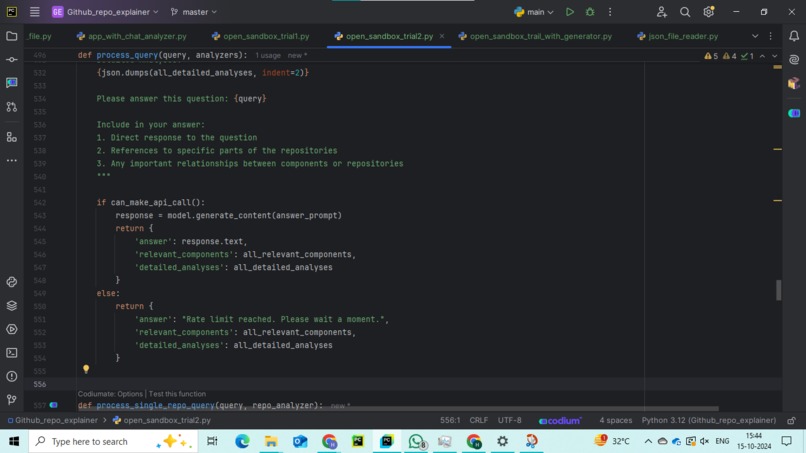Open the Services tool window
Image resolution: width=806 pixels, height=453 pixels.
pos(11,329)
